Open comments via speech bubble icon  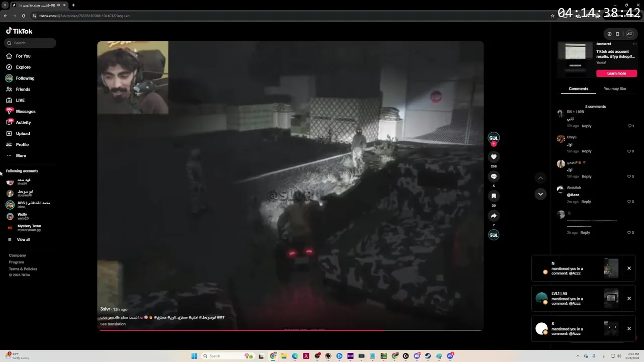494,176
